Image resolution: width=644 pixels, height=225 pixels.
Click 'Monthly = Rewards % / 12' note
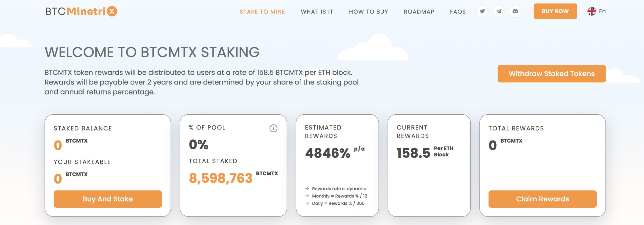point(339,196)
